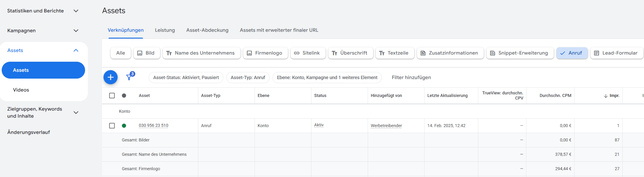
Task: Click the blue plus add asset button
Action: click(110, 77)
